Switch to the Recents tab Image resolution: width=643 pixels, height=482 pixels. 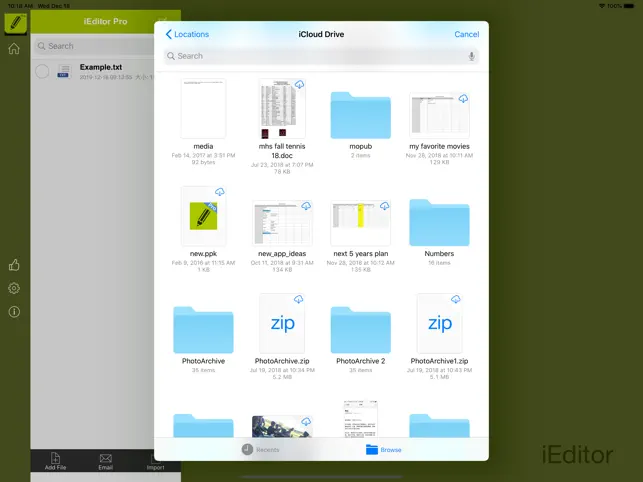(260, 450)
